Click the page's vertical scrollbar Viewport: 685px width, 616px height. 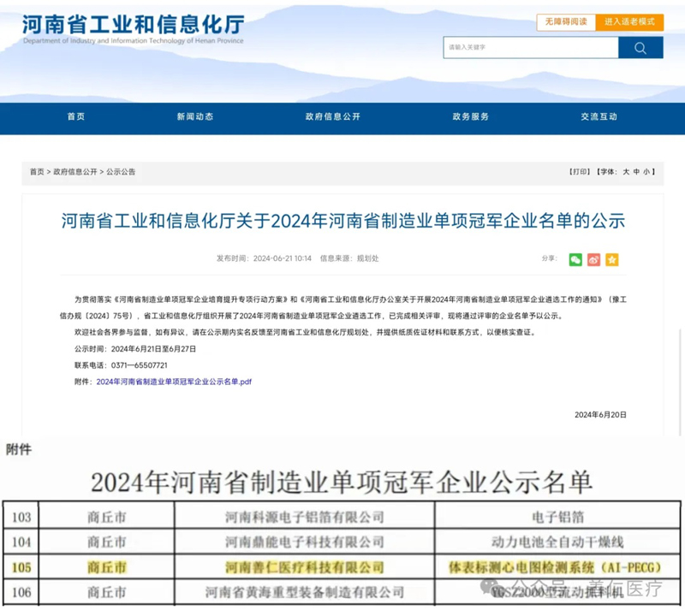click(x=680, y=382)
